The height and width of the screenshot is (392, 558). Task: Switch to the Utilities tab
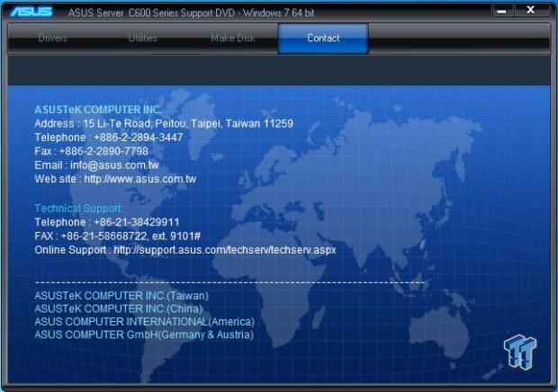[x=143, y=38]
